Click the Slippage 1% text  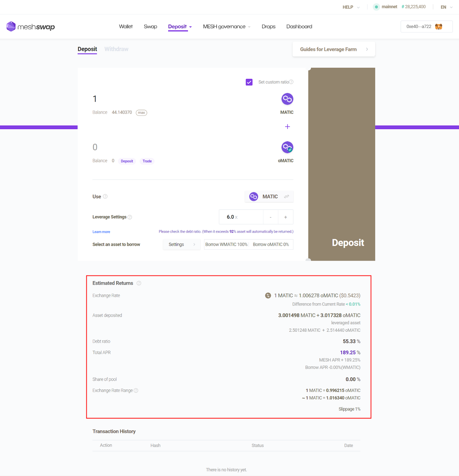tap(349, 409)
